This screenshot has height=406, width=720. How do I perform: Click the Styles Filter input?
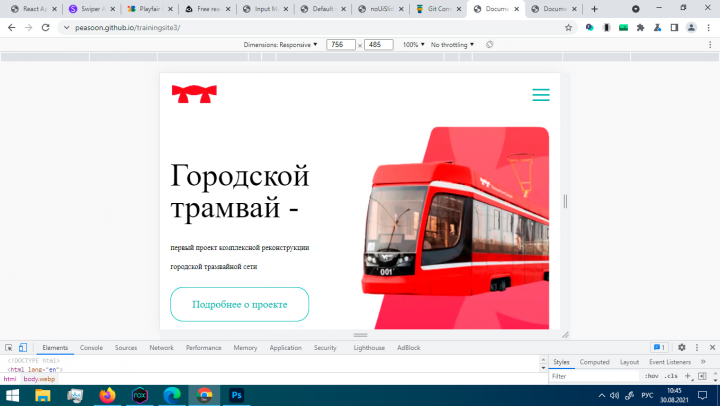pos(594,376)
